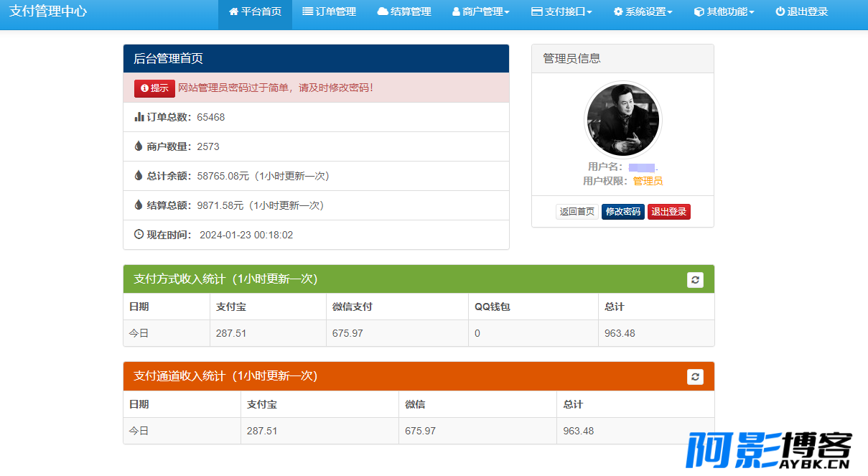This screenshot has width=868, height=476.
Task: Open 平台首页 in the top navigation
Action: [x=255, y=11]
